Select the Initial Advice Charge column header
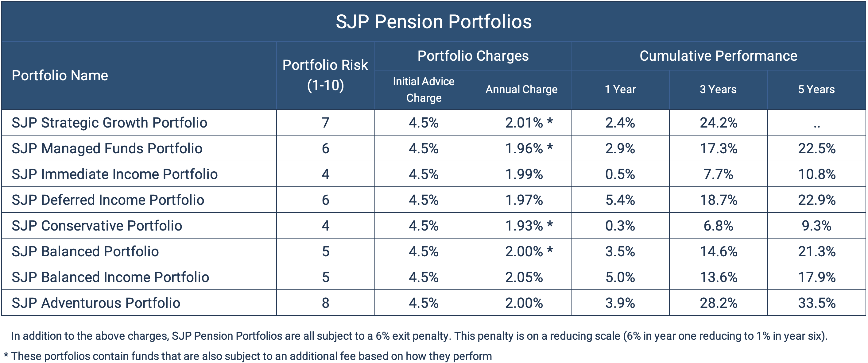 click(424, 90)
